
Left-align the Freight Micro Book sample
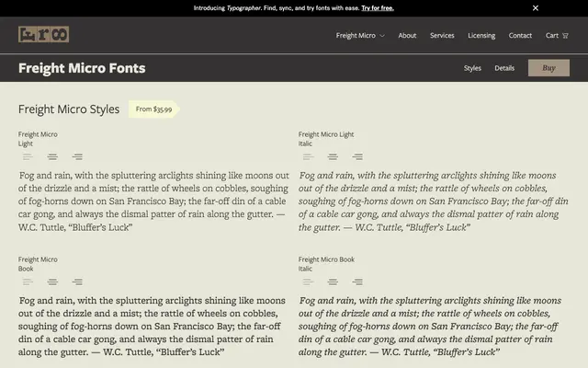click(x=28, y=282)
